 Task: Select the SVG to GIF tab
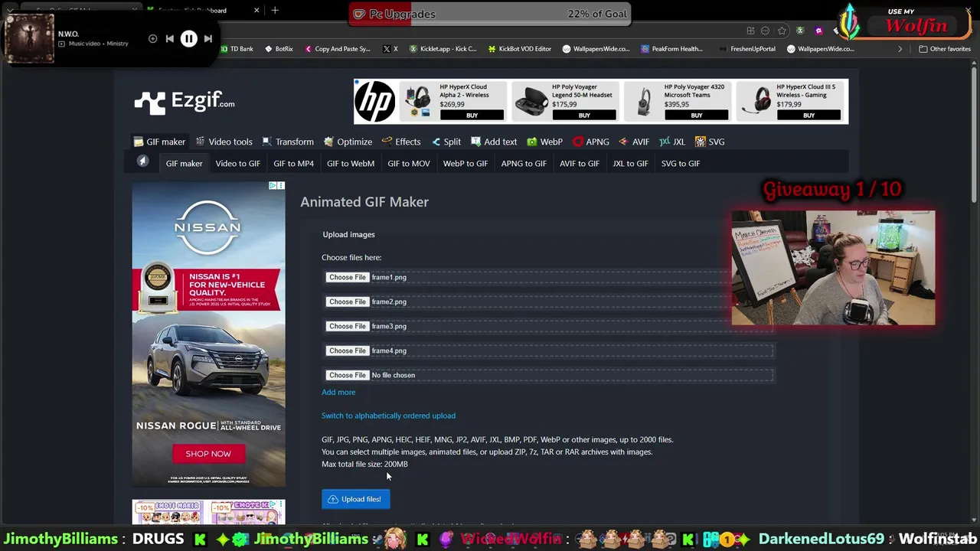[x=681, y=163]
